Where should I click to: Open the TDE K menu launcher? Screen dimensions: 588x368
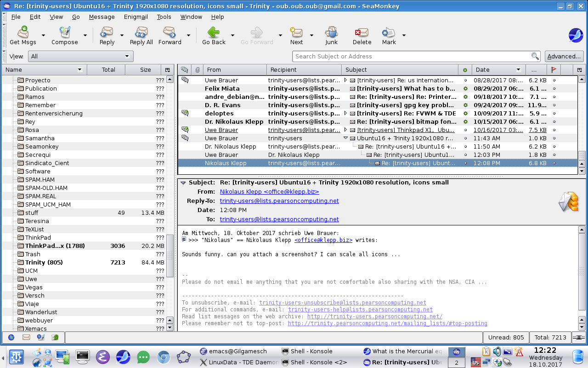click(x=17, y=356)
